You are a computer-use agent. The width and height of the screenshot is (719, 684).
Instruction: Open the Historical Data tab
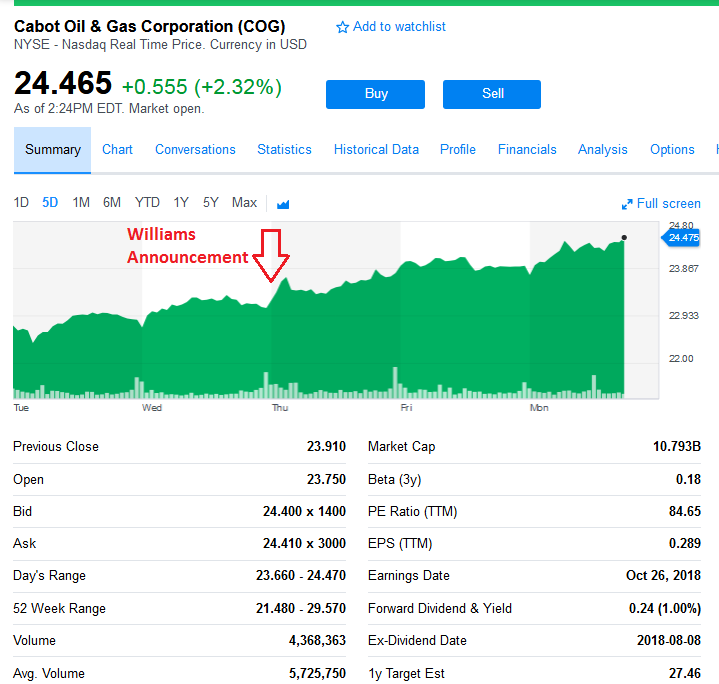tap(376, 149)
